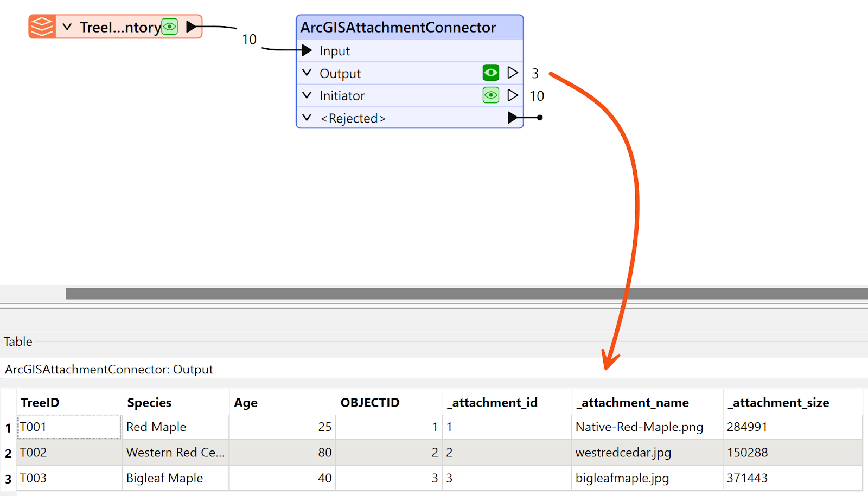Click the ArcGISAttachmentConnector: Output table label
The width and height of the screenshot is (868, 496).
tap(109, 369)
